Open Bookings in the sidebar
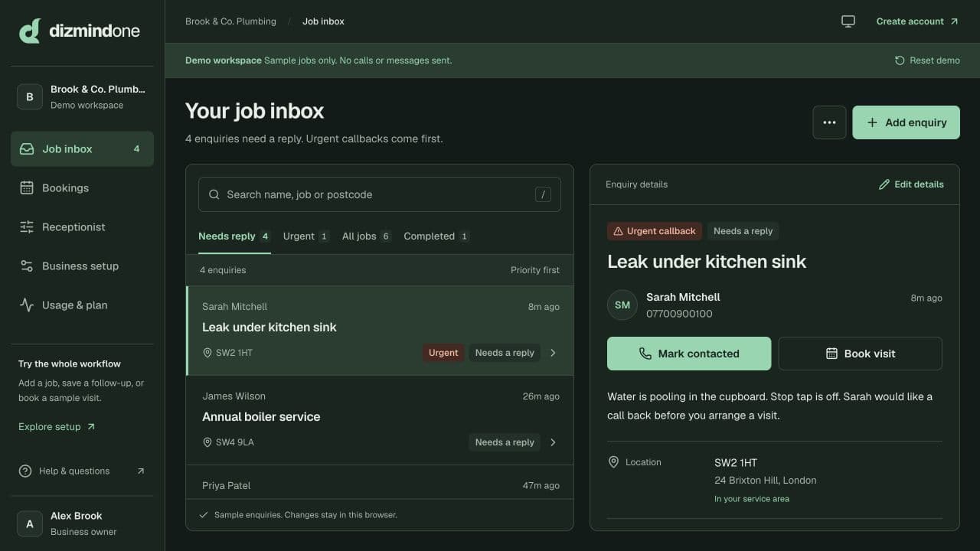Viewport: 980px width, 551px height. 82,188
